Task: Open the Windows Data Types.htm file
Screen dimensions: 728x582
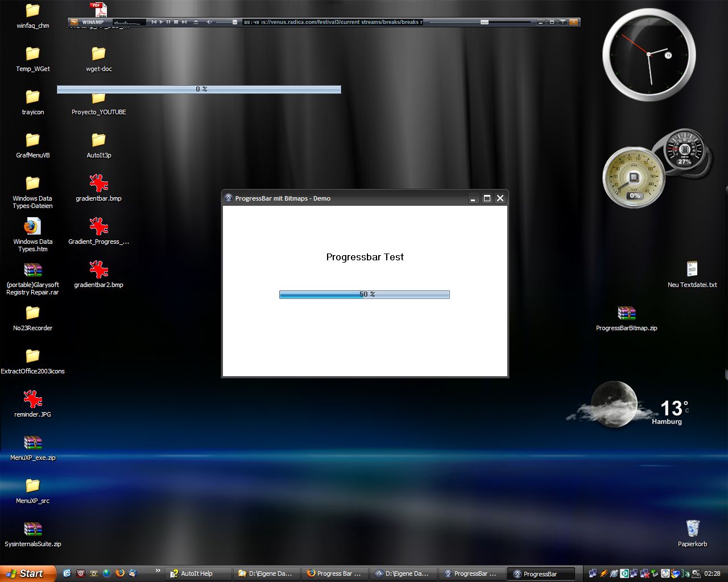Action: [32, 227]
